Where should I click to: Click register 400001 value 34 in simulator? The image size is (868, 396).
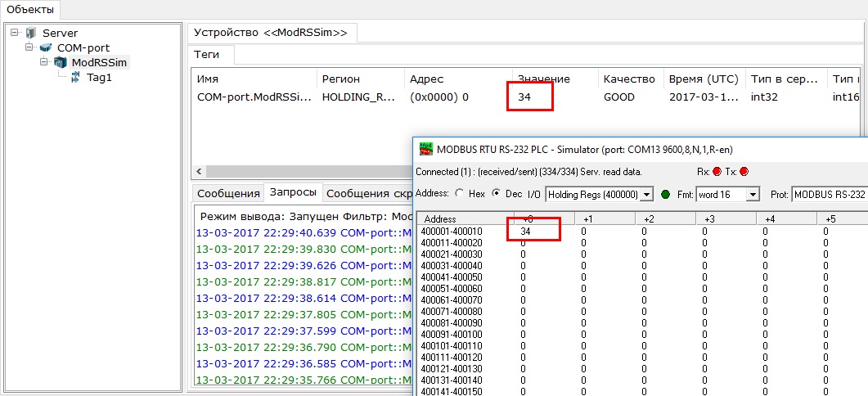[525, 232]
